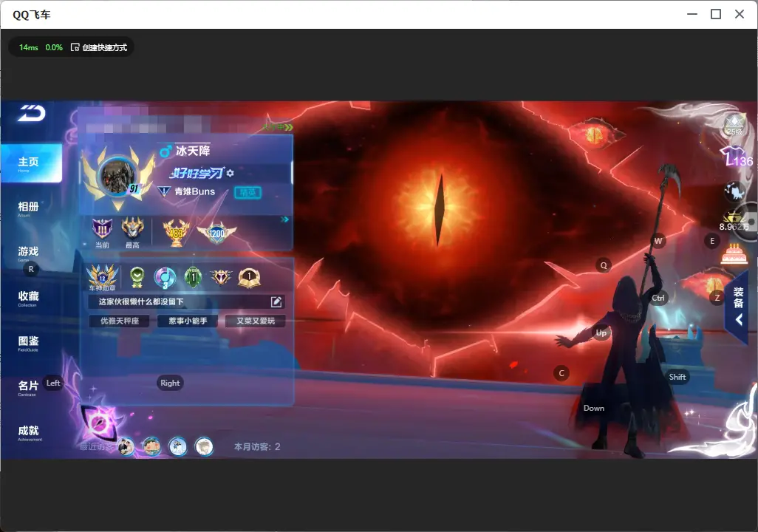Open the constellation pet icon
The height and width of the screenshot is (532, 758).
(x=734, y=192)
